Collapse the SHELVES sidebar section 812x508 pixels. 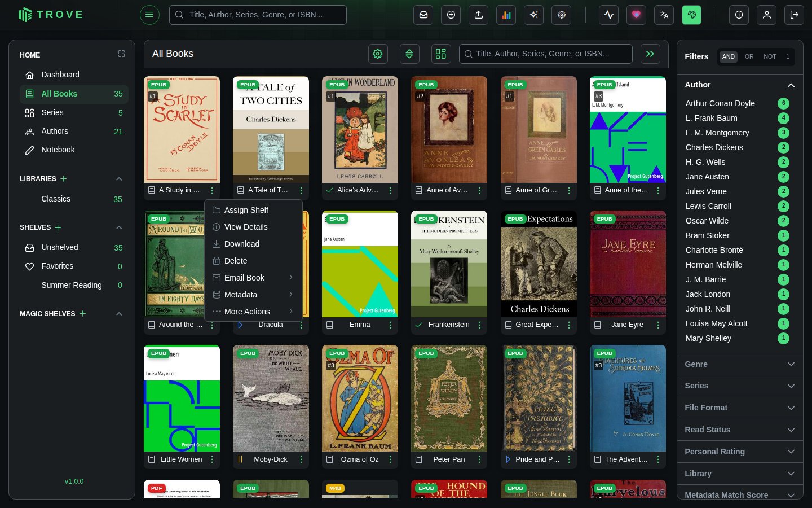pos(119,227)
